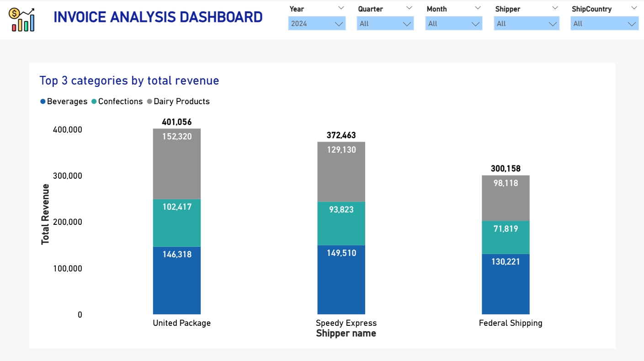
Task: Click the invoice dashboard logo icon
Action: (21, 19)
